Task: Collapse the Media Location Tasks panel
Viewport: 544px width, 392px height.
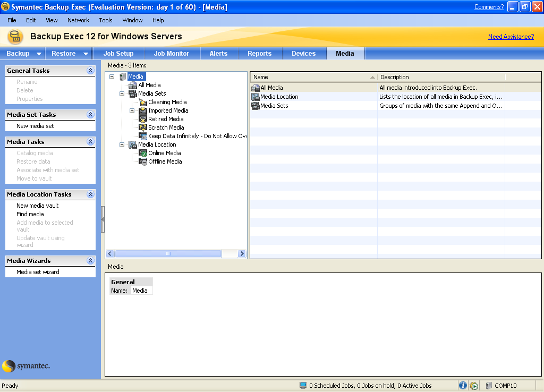Action: 90,194
